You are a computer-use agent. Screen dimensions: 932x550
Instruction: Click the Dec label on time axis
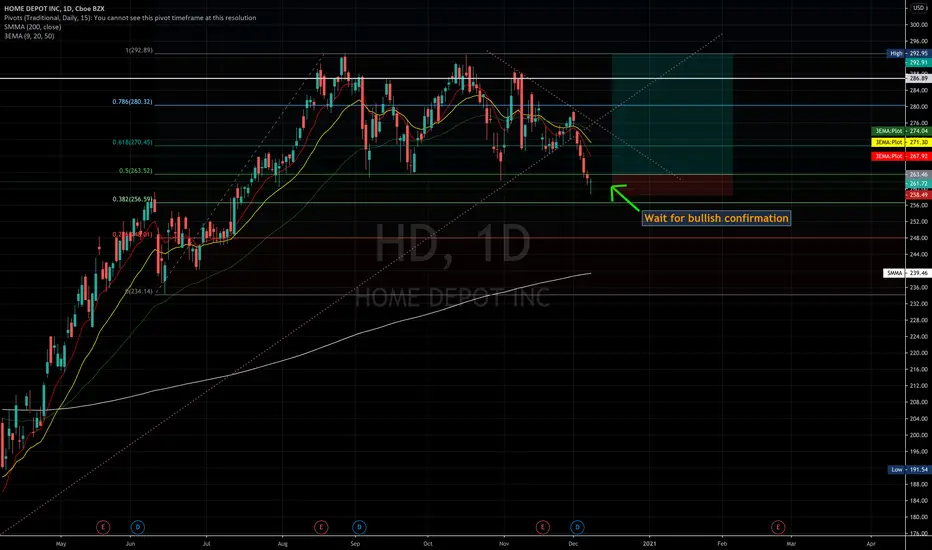tap(573, 543)
